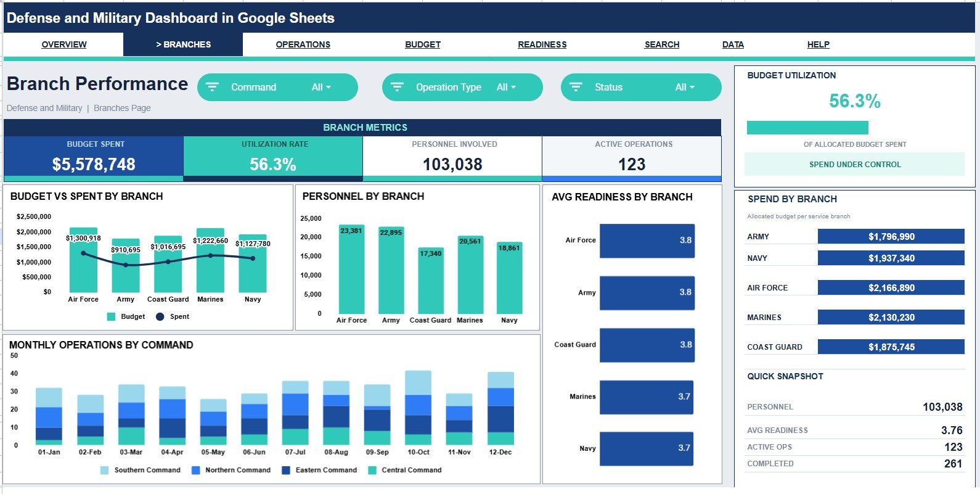Click the Navy $1,937,340 spend bar
The image size is (980, 494).
(x=891, y=258)
